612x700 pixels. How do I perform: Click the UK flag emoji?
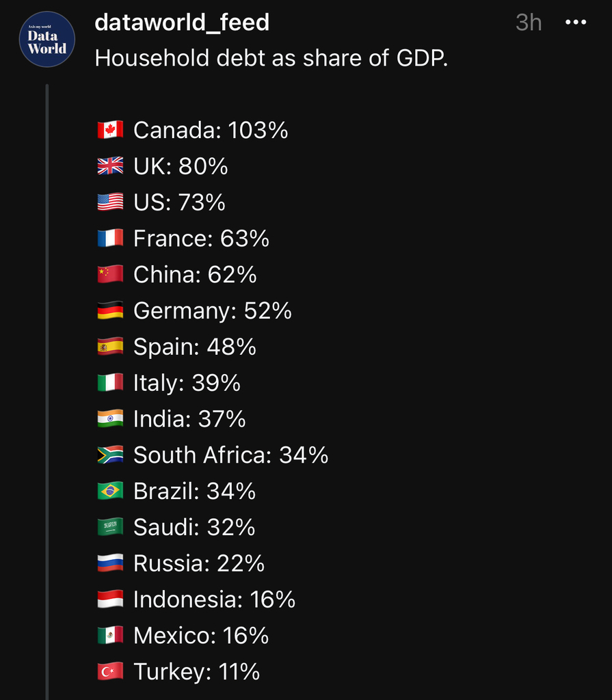point(110,165)
